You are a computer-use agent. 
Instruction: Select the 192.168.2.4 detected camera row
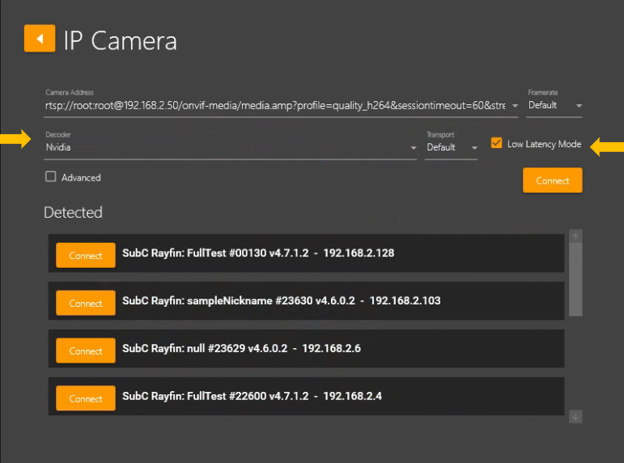[330, 397]
